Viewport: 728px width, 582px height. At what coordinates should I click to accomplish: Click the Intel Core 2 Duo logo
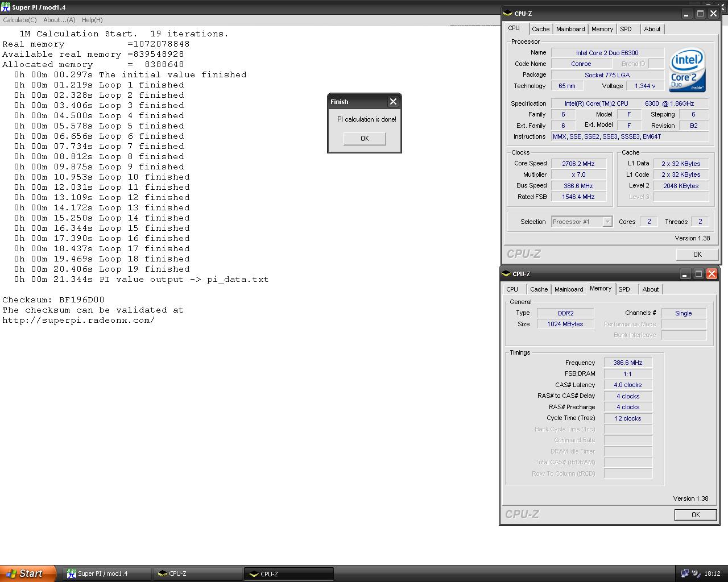tap(687, 70)
